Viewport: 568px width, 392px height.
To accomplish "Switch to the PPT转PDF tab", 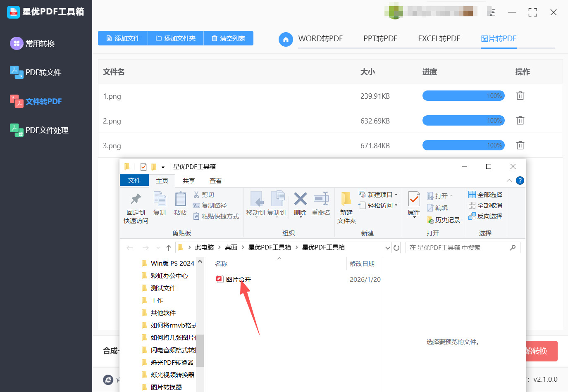I will pyautogui.click(x=380, y=39).
